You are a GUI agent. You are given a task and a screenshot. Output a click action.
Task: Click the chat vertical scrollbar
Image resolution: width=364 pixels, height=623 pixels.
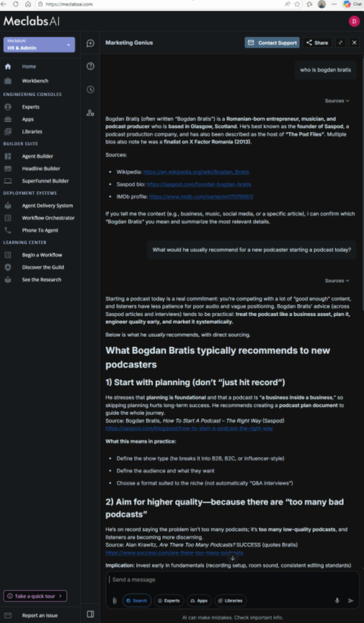click(362, 182)
